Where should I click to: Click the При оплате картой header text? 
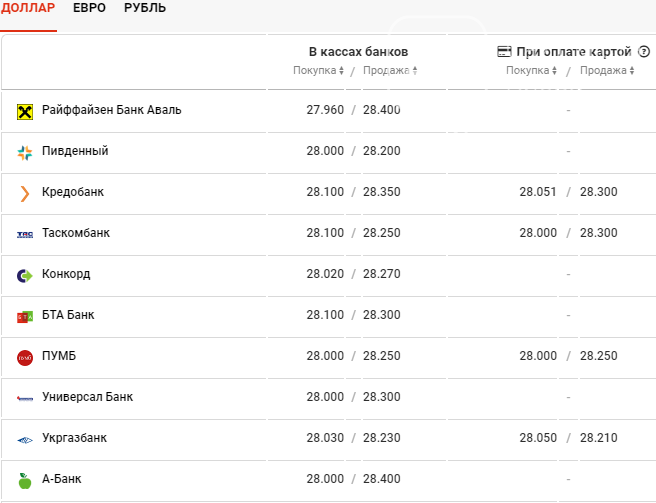[x=574, y=51]
